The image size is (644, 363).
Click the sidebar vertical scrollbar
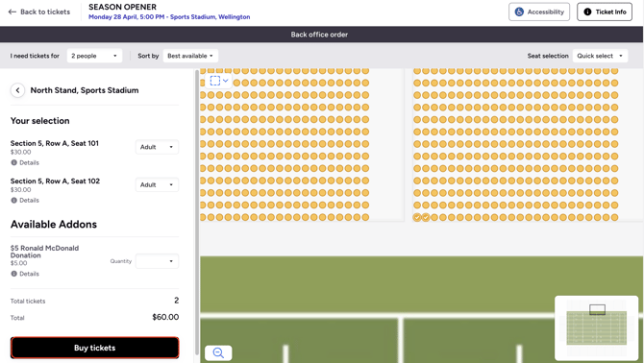(x=197, y=213)
